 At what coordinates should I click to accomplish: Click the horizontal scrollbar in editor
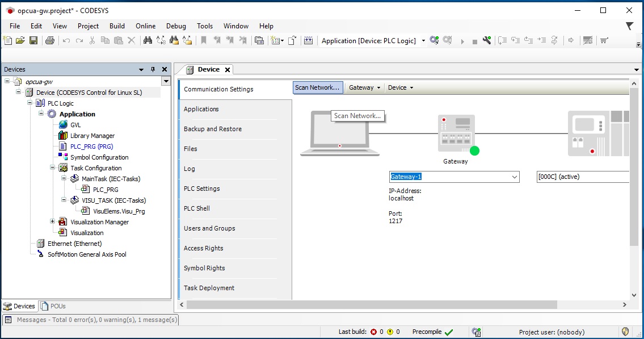(x=372, y=304)
